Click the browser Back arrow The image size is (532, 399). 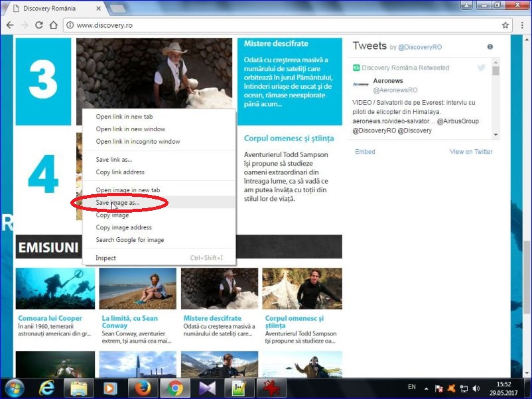pyautogui.click(x=10, y=25)
